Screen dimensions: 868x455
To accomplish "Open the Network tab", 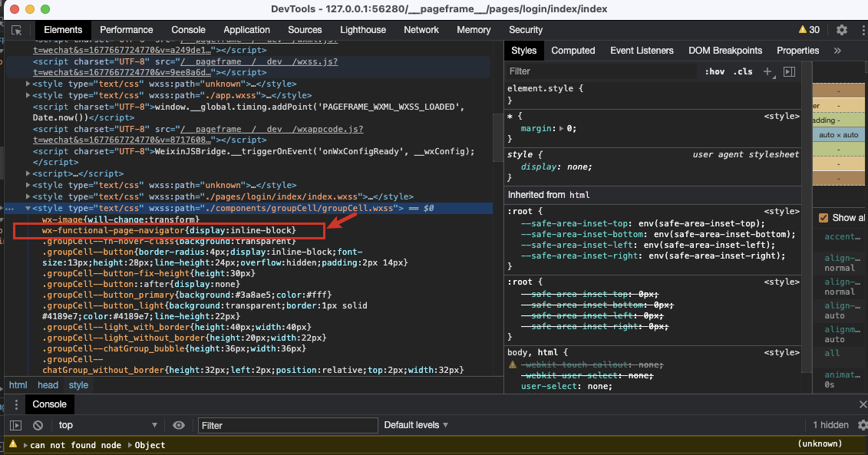I will pos(421,30).
